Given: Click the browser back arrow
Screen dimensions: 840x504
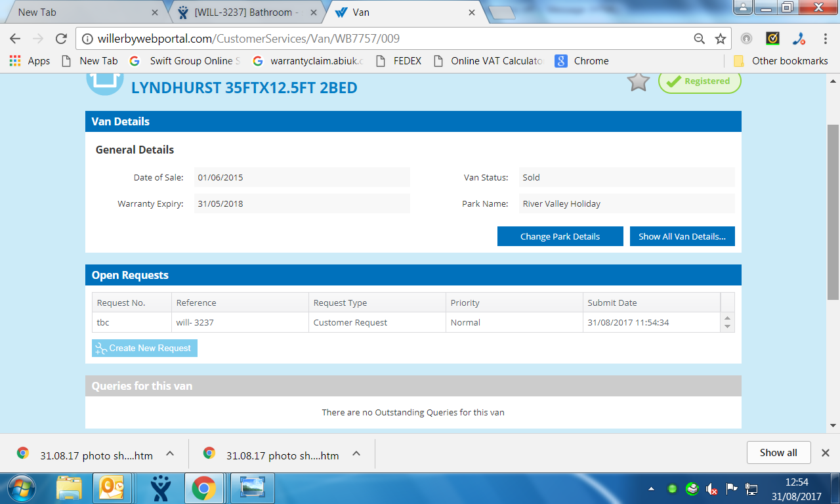Looking at the screenshot, I should point(15,39).
